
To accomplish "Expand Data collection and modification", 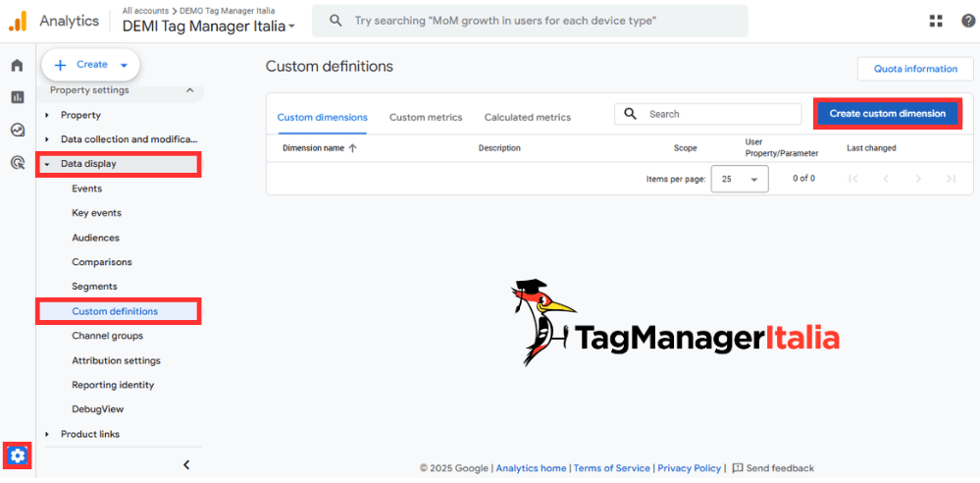I will [x=47, y=139].
